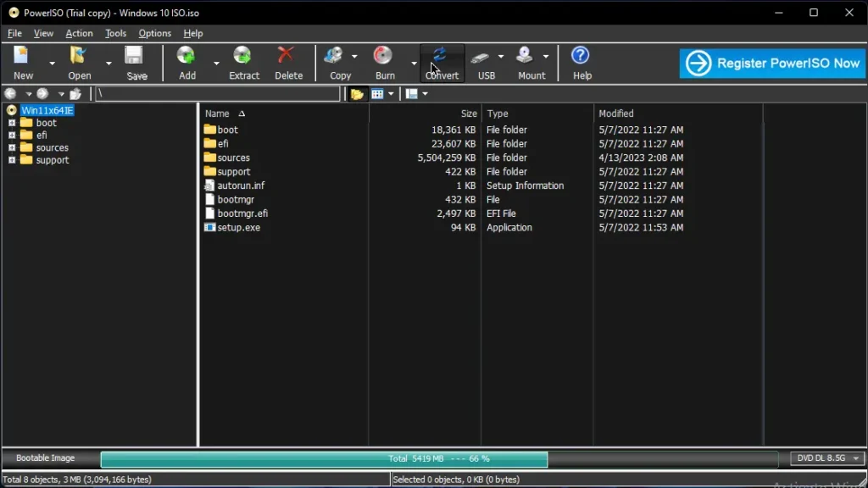Open the New image dropdown arrow
This screenshot has width=868, height=488.
50,62
